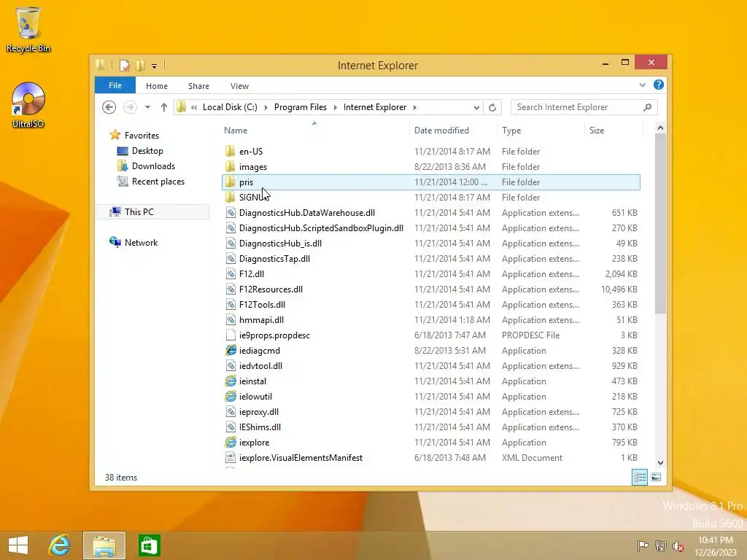The width and height of the screenshot is (747, 560).
Task: Open the Recycle Bin desktop icon
Action: [x=28, y=28]
